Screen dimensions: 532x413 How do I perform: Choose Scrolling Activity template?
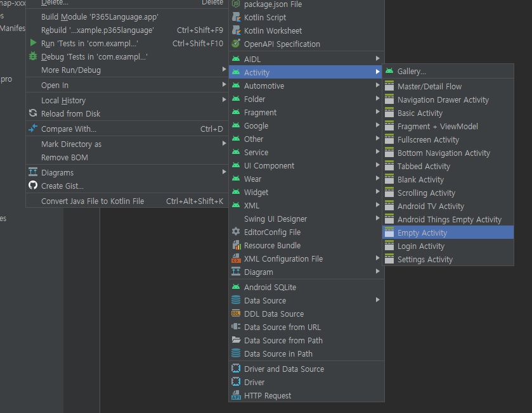pos(448,193)
